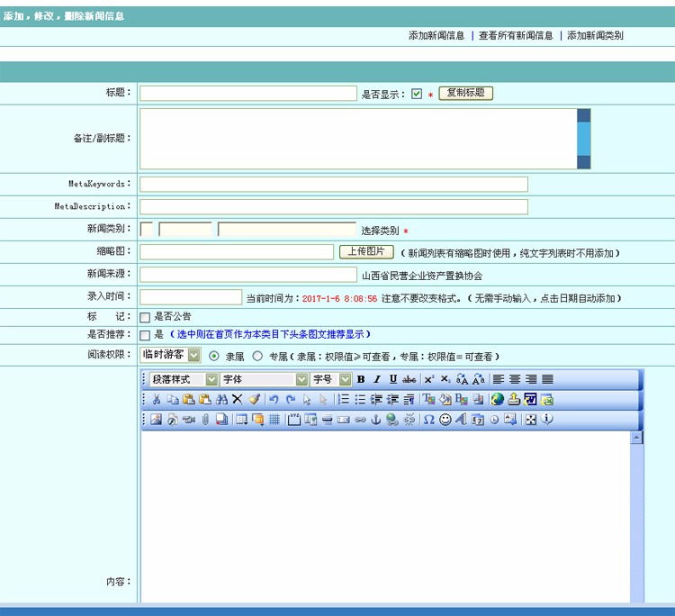The height and width of the screenshot is (616, 675).
Task: Click 选择类别 to choose a category
Action: pyautogui.click(x=380, y=231)
